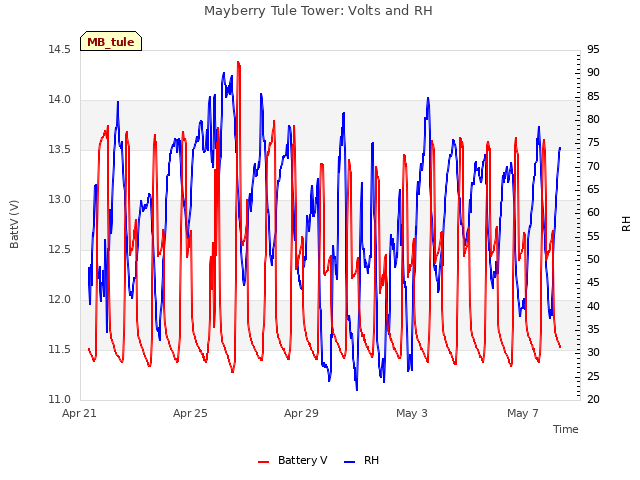This screenshot has width=640, height=480.
Task: Click the 14.5 left axis tick label
Action: tap(60, 49)
